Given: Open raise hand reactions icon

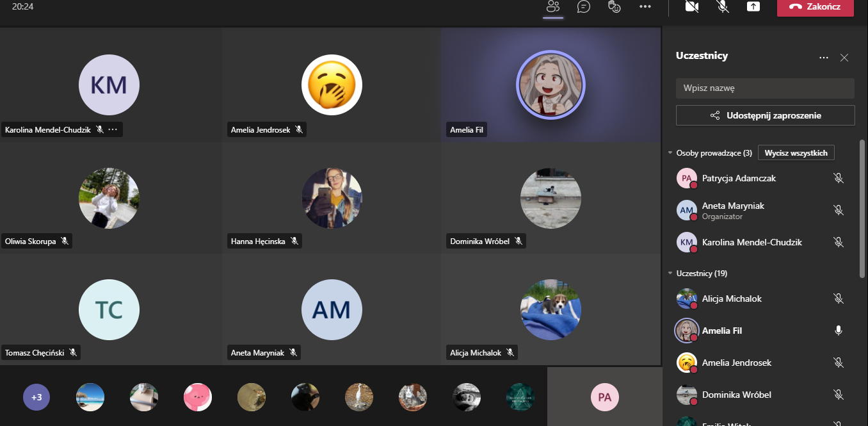Looking at the screenshot, I should click(x=615, y=6).
